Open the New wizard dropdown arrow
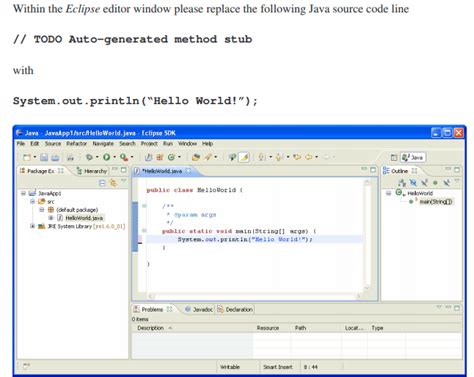This screenshot has height=377, width=474. pyautogui.click(x=35, y=157)
